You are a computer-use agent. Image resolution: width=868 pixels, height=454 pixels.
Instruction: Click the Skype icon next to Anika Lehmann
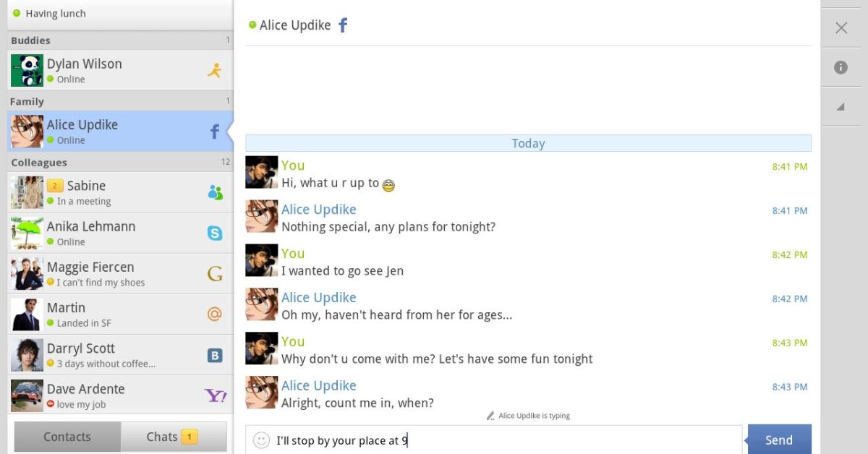[x=215, y=233]
